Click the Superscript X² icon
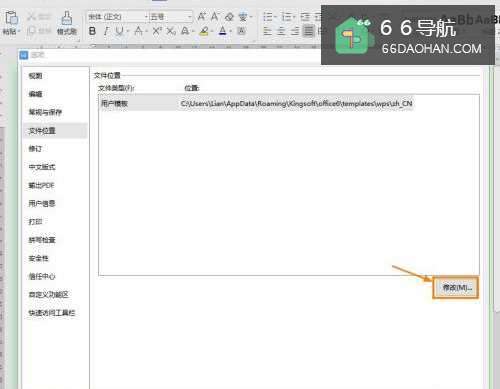 pos(157,31)
